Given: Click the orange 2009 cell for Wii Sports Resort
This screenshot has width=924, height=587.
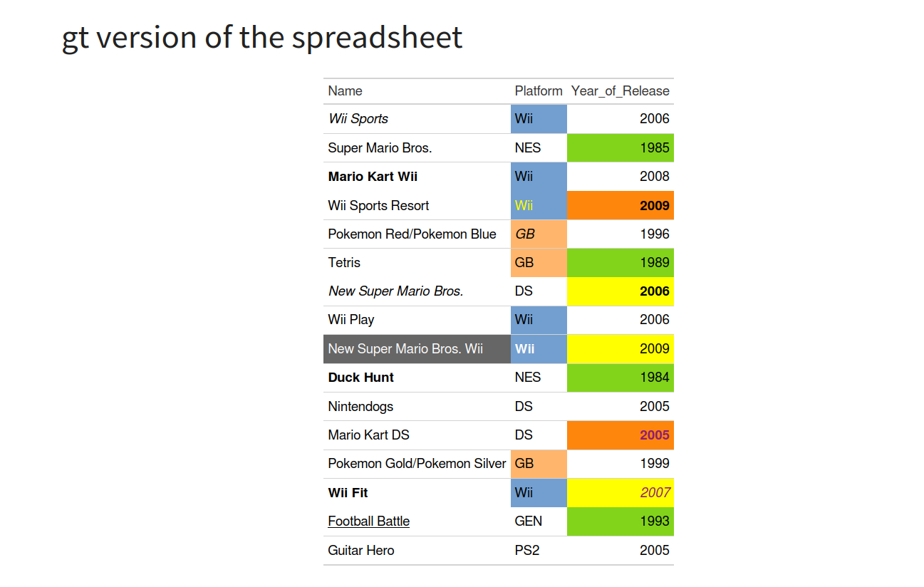Looking at the screenshot, I should click(x=620, y=206).
